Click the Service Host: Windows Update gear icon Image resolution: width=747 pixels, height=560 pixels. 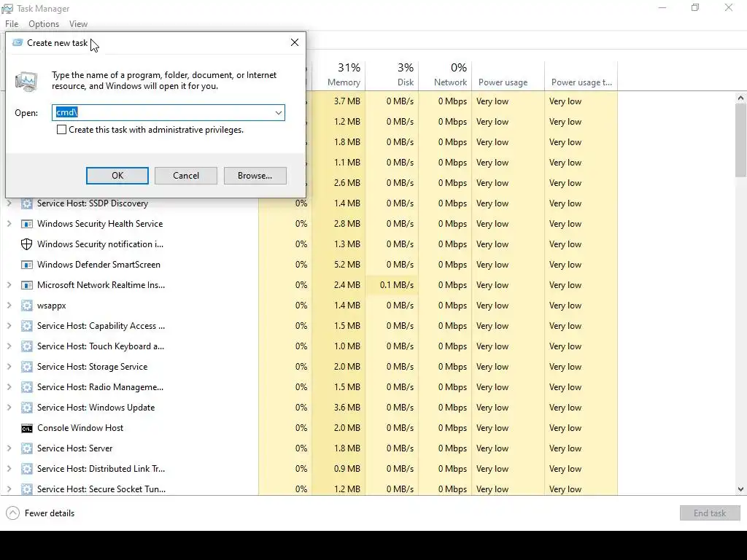[27, 408]
